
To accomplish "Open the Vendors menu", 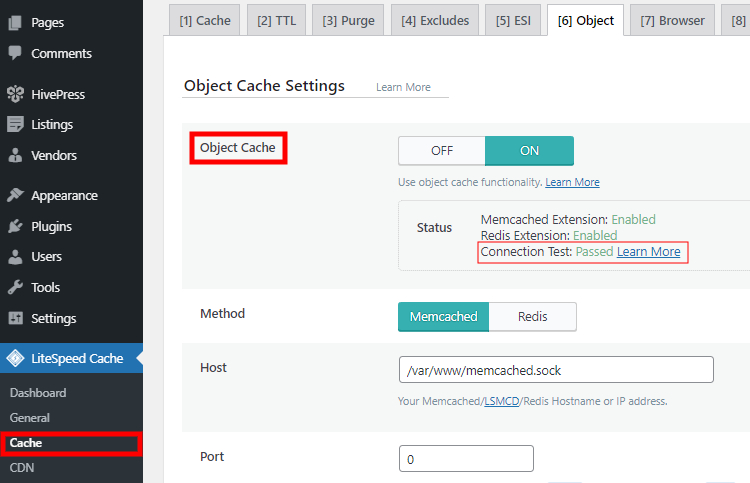I will pos(54,155).
